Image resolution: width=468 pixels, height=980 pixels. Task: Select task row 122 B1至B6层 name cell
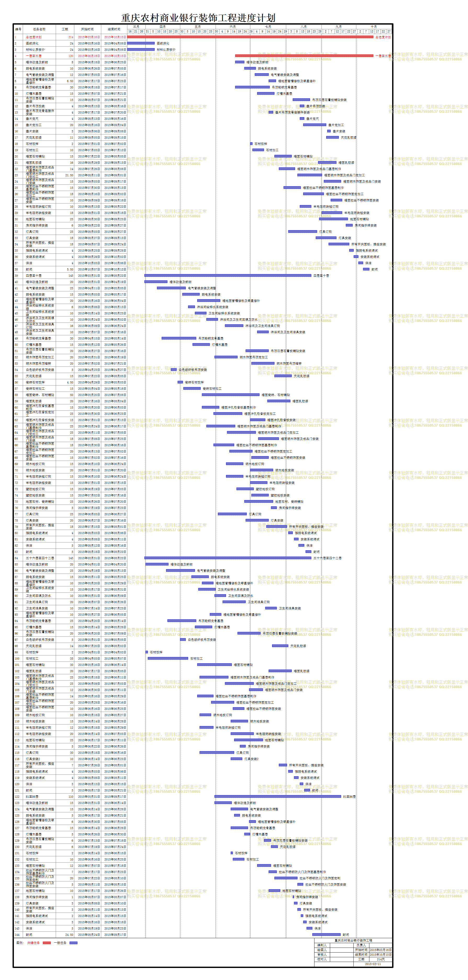pyautogui.click(x=39, y=797)
